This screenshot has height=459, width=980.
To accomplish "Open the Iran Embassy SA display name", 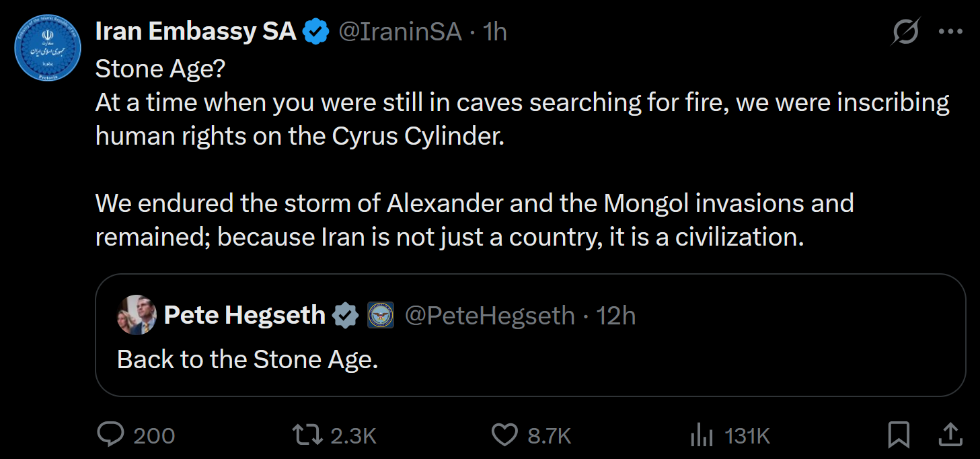I will [x=196, y=32].
